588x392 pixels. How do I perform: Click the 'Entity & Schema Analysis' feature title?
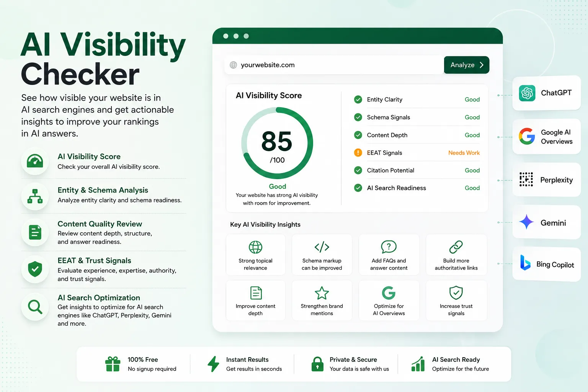pyautogui.click(x=103, y=190)
